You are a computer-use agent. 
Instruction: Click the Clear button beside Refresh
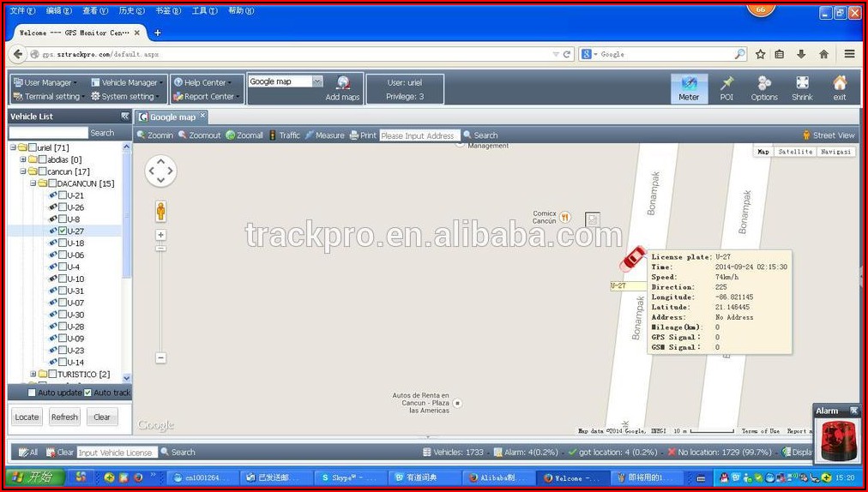pyautogui.click(x=102, y=417)
